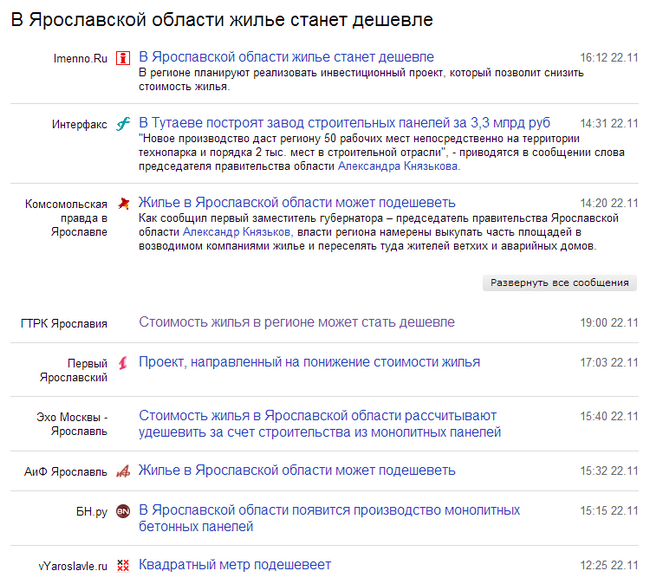The height and width of the screenshot is (578, 650).
Task: Click the page heading 'В Ярославской области жилье станет дешевле'
Action: (x=222, y=19)
